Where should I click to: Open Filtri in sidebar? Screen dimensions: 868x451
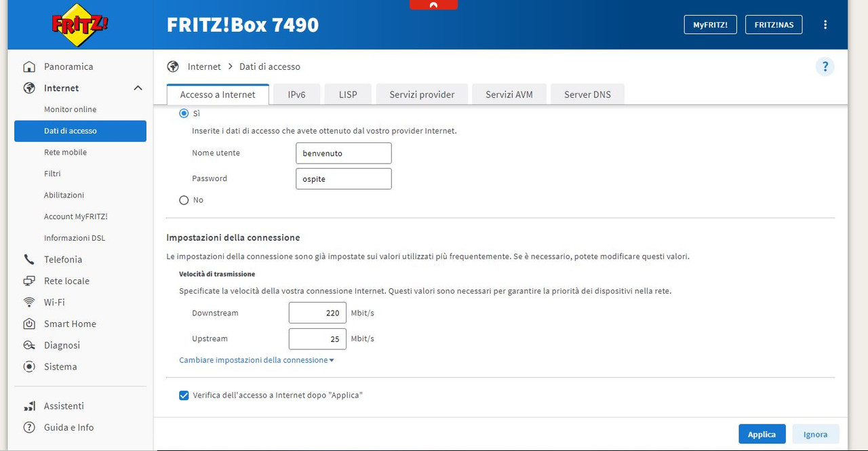(x=80, y=174)
